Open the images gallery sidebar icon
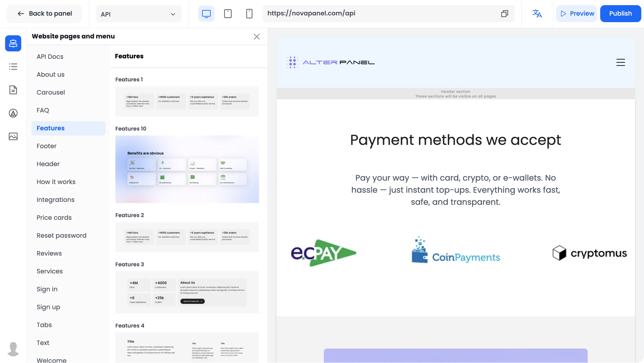644x363 pixels. click(13, 136)
